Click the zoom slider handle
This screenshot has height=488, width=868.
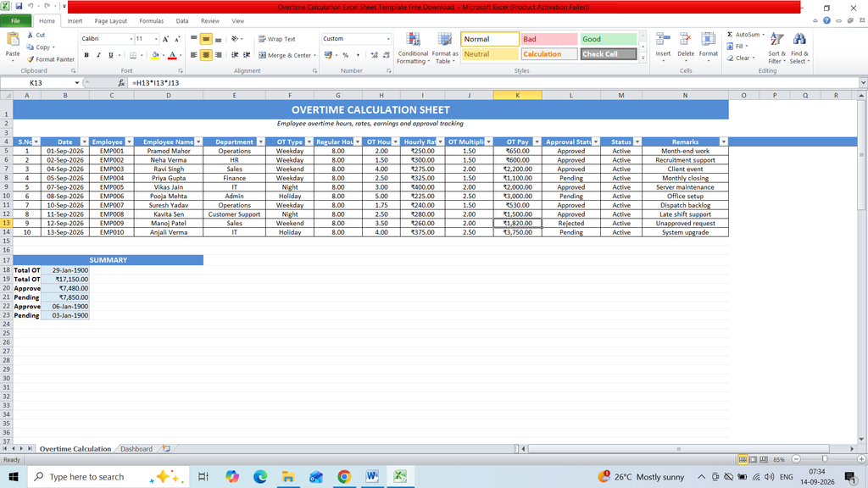point(824,459)
